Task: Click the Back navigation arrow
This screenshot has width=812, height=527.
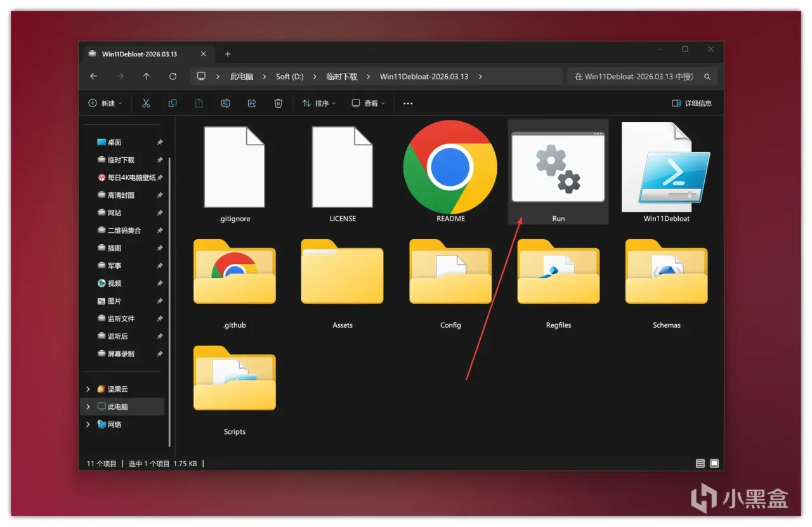Action: tap(94, 76)
